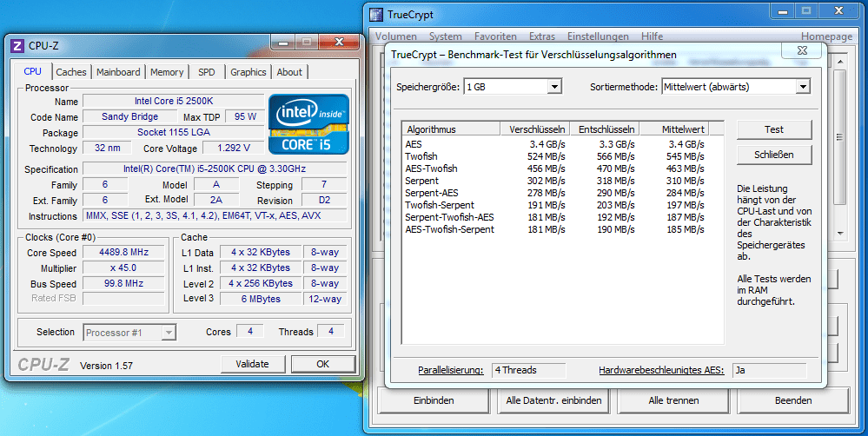868x436 pixels.
Task: Click the processor Name field Intel Core i5 2500K
Action: (x=173, y=102)
